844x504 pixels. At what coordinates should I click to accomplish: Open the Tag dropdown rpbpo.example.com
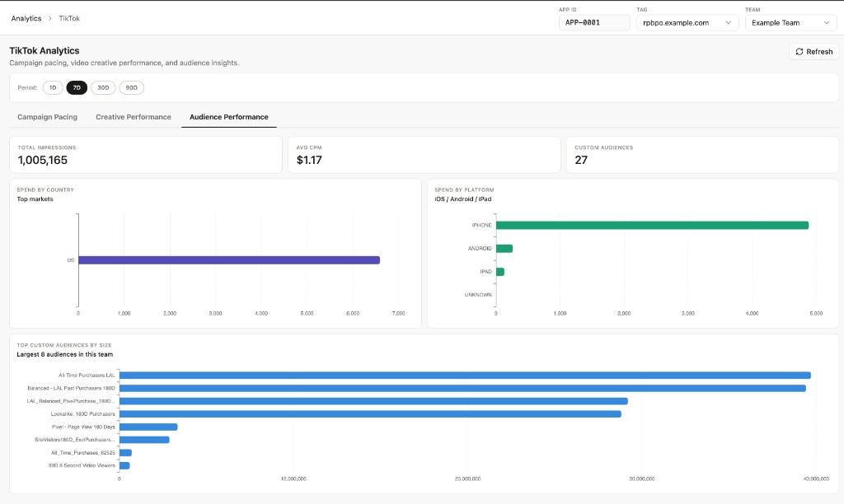point(687,22)
